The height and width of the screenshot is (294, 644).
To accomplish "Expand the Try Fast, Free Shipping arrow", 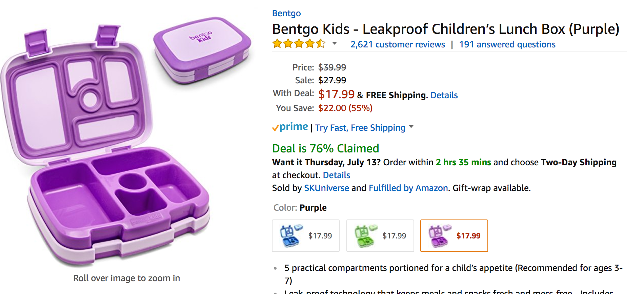I will 411,127.
